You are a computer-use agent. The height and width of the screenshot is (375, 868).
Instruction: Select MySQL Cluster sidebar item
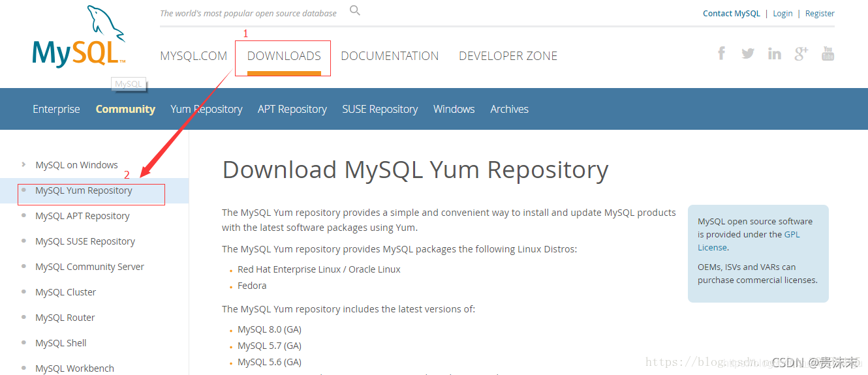point(65,292)
